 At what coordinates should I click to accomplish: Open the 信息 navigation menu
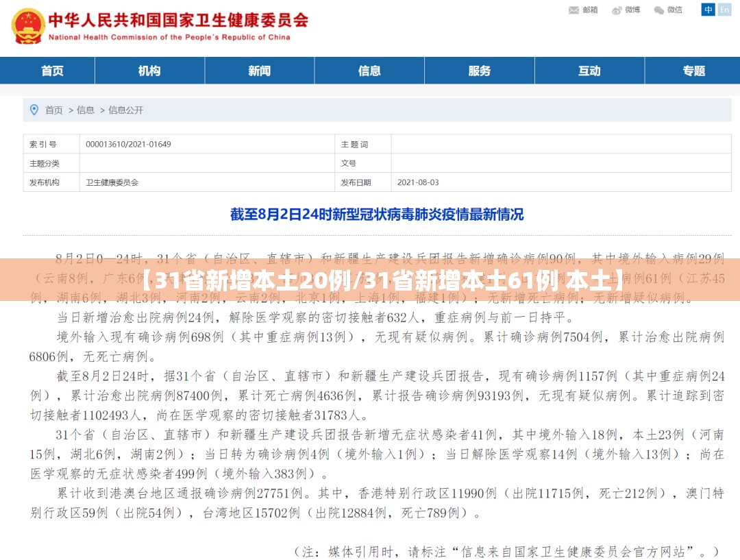369,71
